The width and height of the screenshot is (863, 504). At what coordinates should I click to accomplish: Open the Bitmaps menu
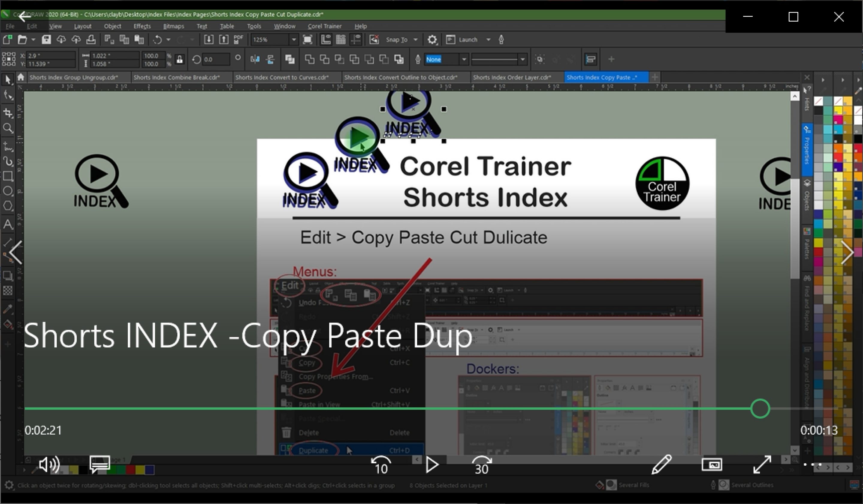(173, 26)
